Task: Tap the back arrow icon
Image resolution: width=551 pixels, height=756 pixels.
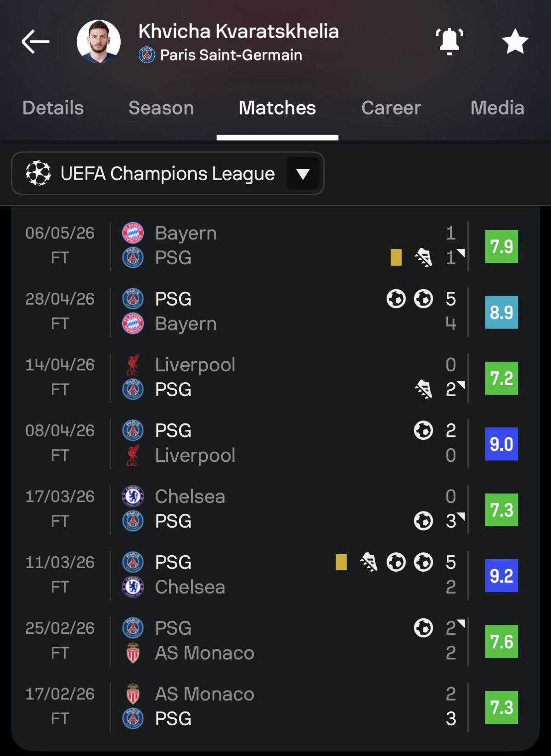Action: coord(35,41)
